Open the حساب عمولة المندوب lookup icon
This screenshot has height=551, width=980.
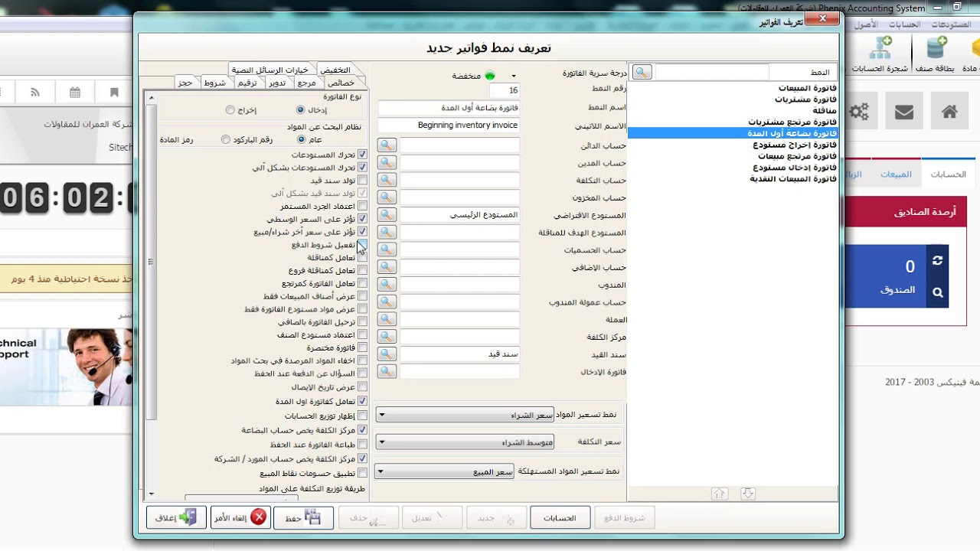click(387, 302)
